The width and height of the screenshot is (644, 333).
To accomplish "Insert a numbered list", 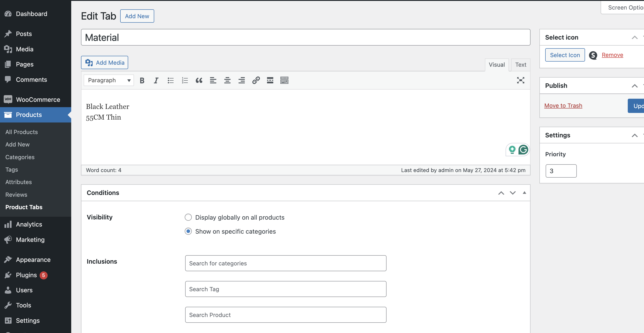I will tap(185, 80).
